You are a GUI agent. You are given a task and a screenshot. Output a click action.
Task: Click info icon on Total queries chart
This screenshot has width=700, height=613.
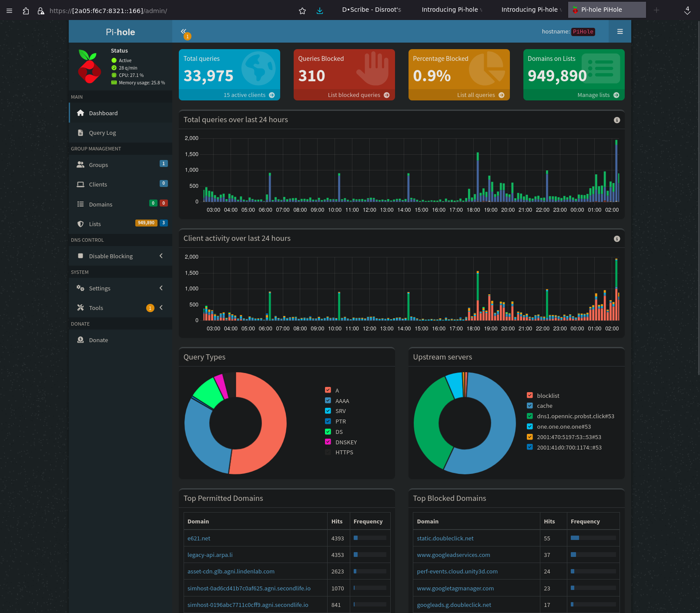617,120
